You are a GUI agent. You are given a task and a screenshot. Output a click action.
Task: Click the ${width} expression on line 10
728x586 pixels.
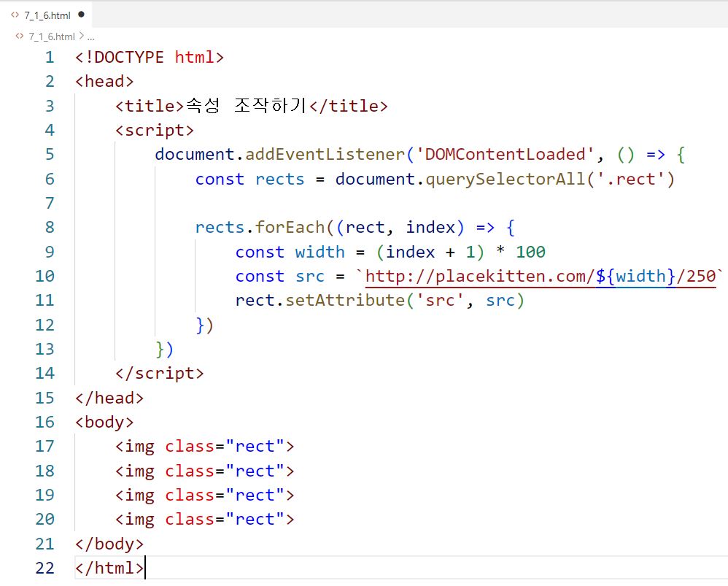tap(636, 277)
